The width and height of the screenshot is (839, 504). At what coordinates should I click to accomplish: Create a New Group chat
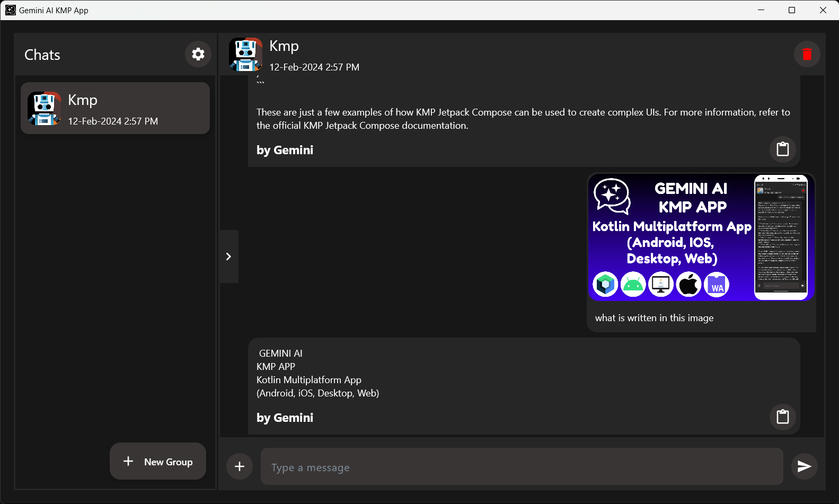(x=158, y=461)
